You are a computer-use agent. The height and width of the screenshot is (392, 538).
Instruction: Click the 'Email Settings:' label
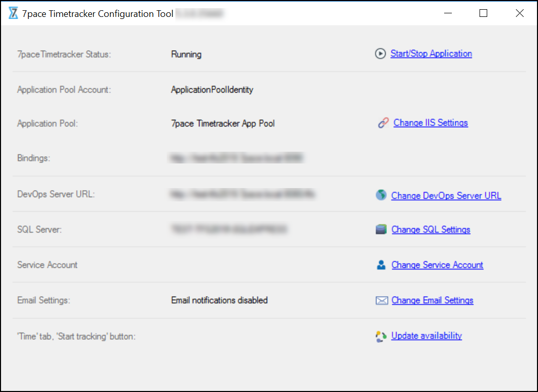coord(44,300)
